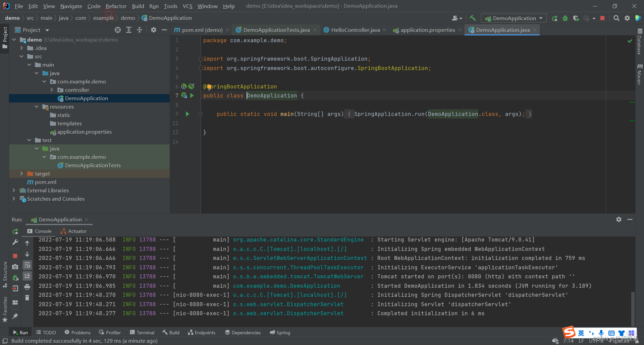The height and width of the screenshot is (345, 644).
Task: Stop the running application with red square
Action: [x=602, y=18]
